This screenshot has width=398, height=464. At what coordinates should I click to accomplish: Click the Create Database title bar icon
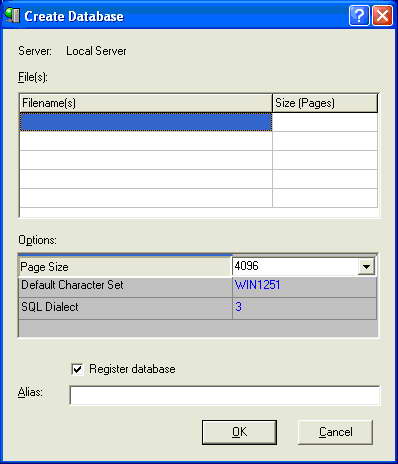coord(12,16)
